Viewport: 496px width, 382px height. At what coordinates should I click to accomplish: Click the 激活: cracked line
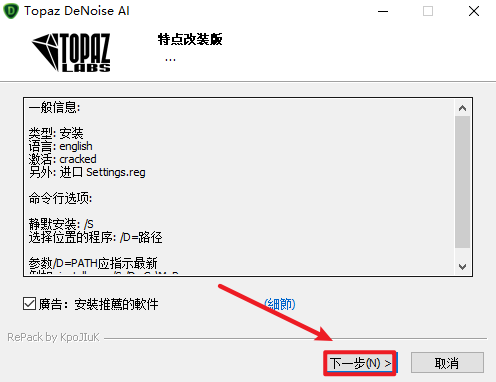(x=62, y=159)
